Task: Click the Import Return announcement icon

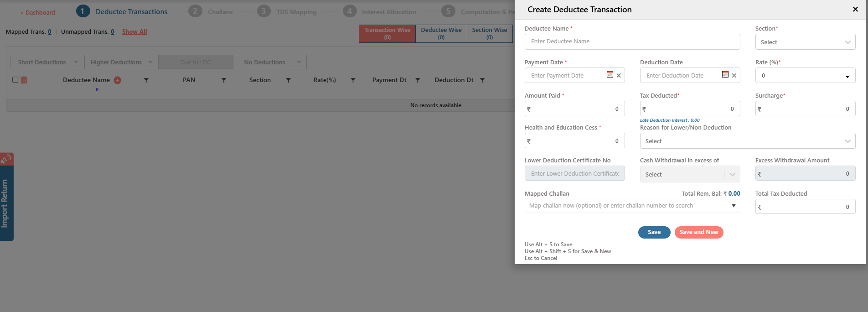Action: 6,159
